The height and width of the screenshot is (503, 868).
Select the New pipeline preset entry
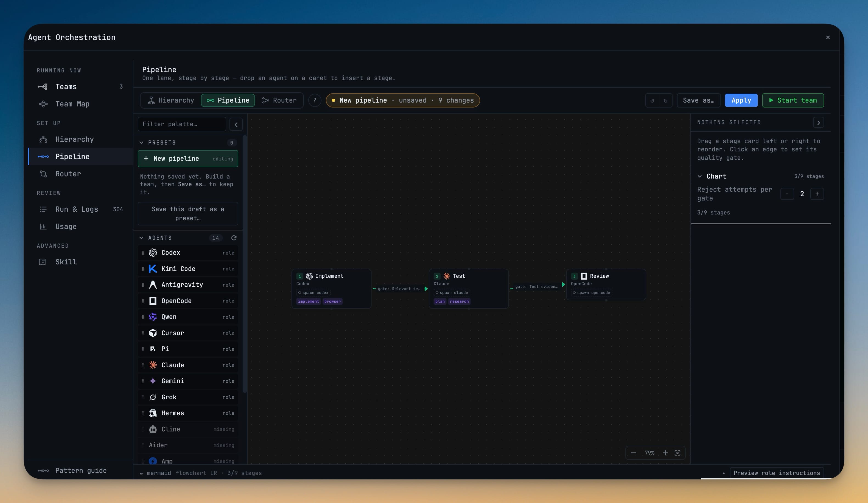coord(188,159)
